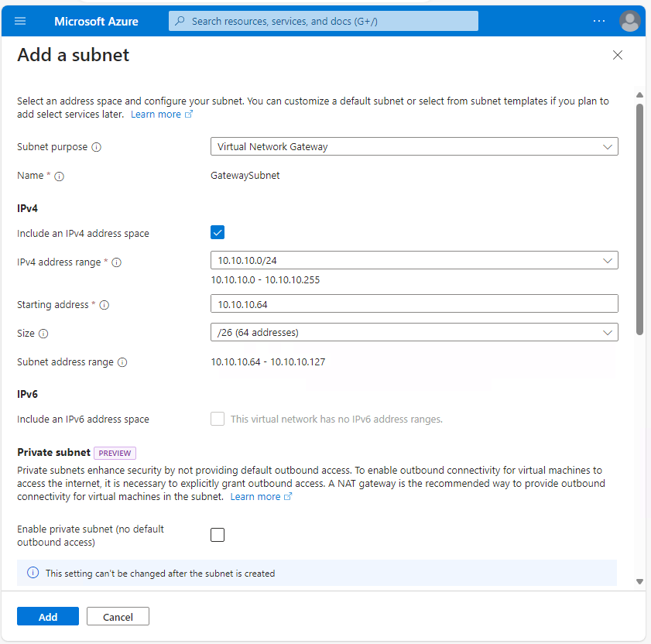Click the disabled IPv6 address space checkbox
The image size is (651, 644).
pos(218,419)
